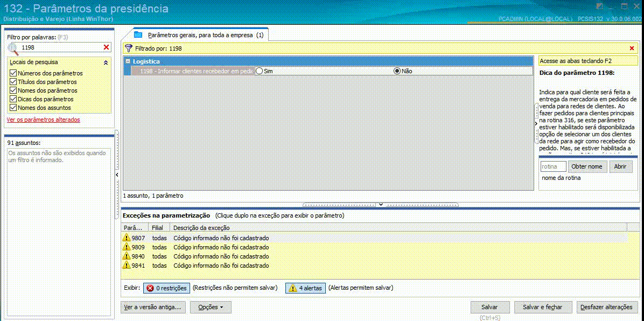The height and width of the screenshot is (321, 644).
Task: Toggle 'Números dos parâmetros' checkbox
Action: pos(13,73)
